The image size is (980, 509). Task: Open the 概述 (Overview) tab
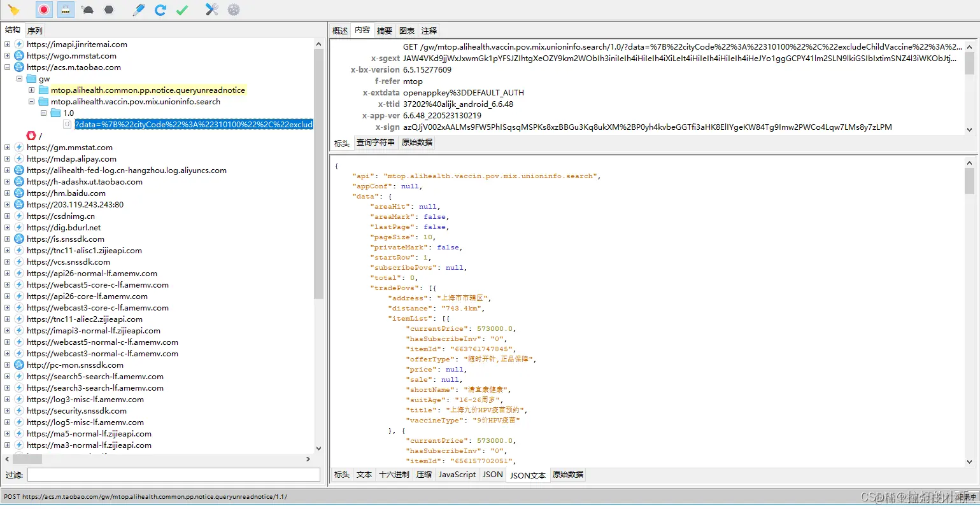pyautogui.click(x=340, y=31)
